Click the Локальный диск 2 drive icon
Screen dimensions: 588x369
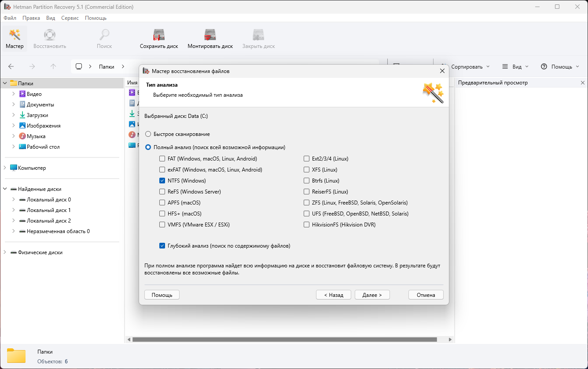pos(22,220)
